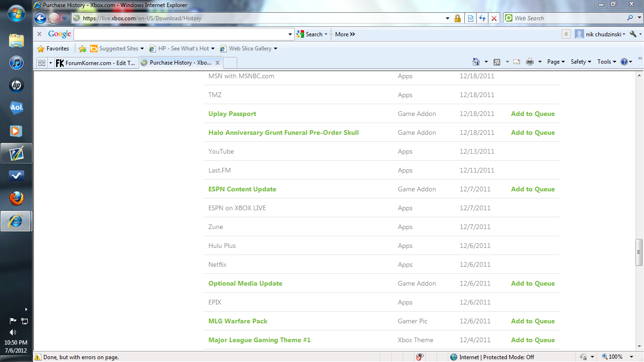Open a new blank tab
Screen dimensions: 644x362
tap(230, 63)
